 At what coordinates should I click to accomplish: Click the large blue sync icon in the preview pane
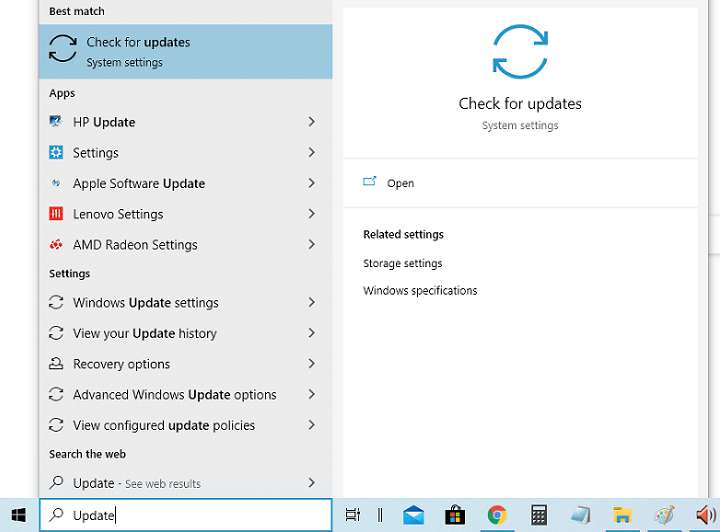(x=520, y=51)
